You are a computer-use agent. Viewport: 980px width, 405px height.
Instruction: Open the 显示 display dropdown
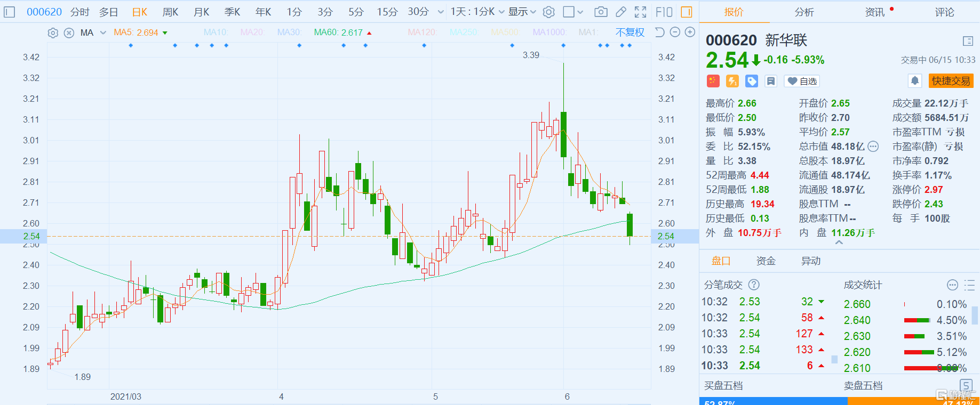(522, 12)
